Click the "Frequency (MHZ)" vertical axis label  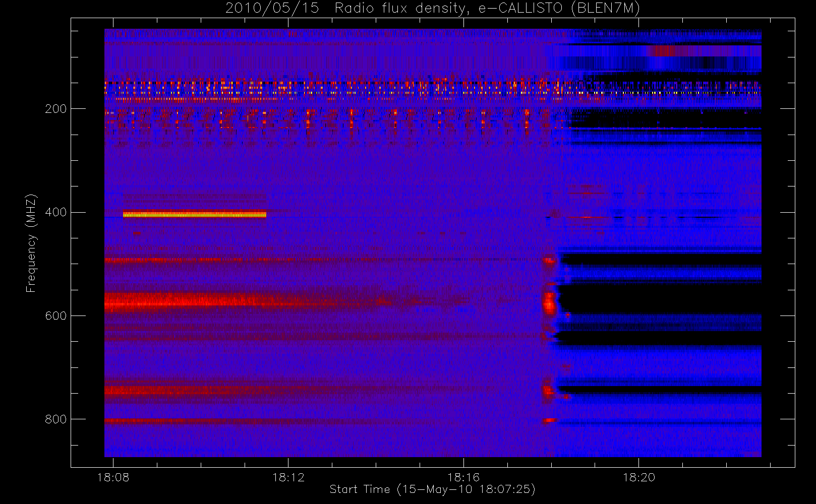(x=31, y=243)
